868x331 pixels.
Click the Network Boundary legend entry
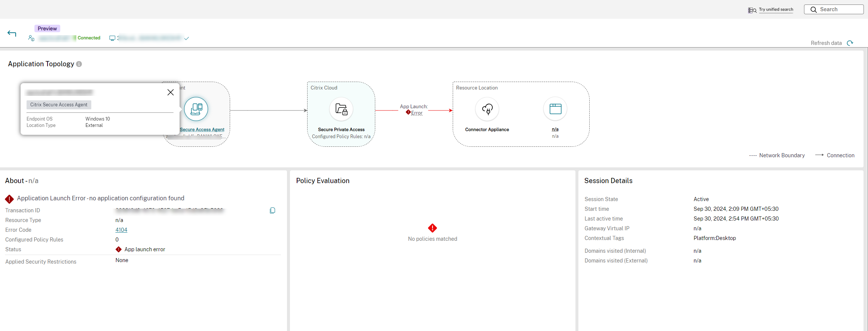pyautogui.click(x=777, y=155)
